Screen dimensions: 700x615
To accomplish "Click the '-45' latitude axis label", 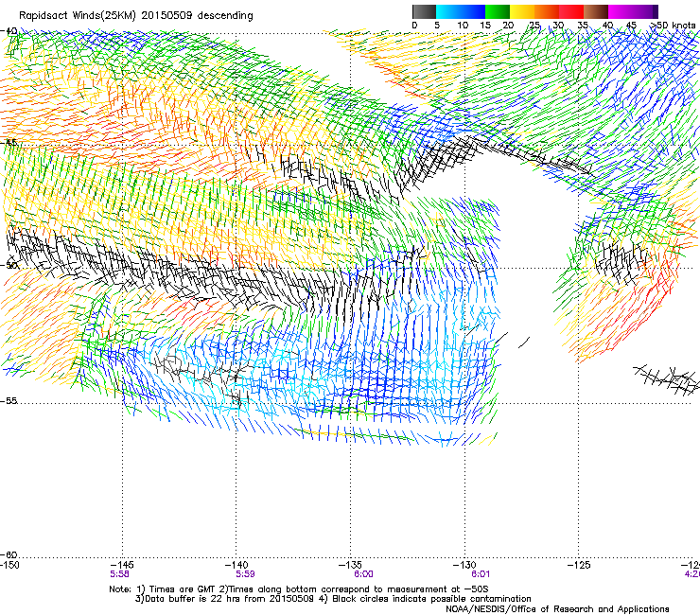I will click(9, 143).
